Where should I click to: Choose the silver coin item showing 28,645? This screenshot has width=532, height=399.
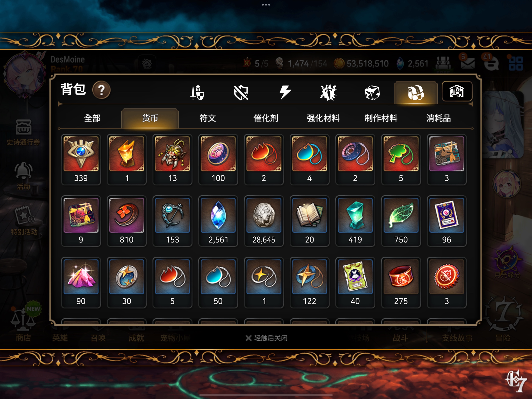(x=264, y=221)
